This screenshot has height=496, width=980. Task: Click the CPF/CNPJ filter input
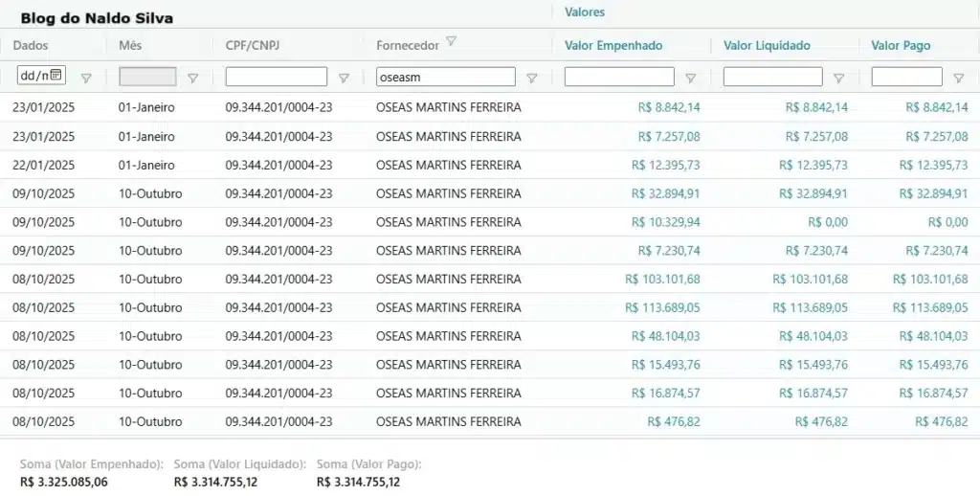point(277,77)
